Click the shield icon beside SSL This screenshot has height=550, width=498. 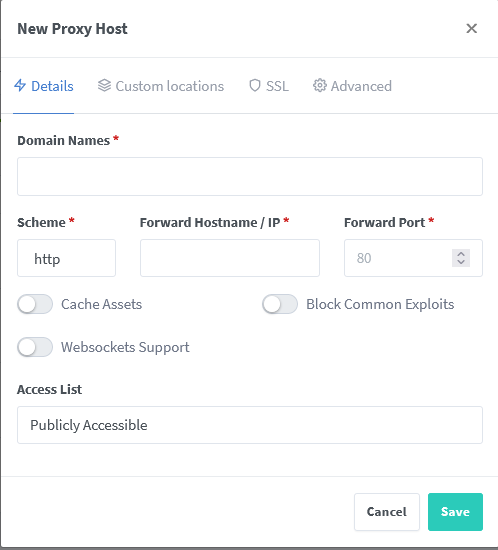(255, 86)
